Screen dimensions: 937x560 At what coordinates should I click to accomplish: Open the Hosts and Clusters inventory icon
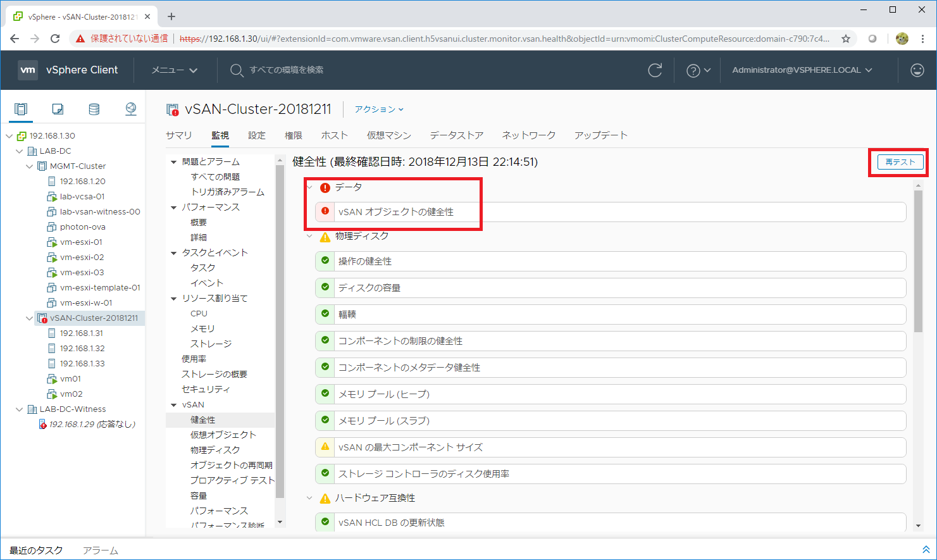coord(21,109)
